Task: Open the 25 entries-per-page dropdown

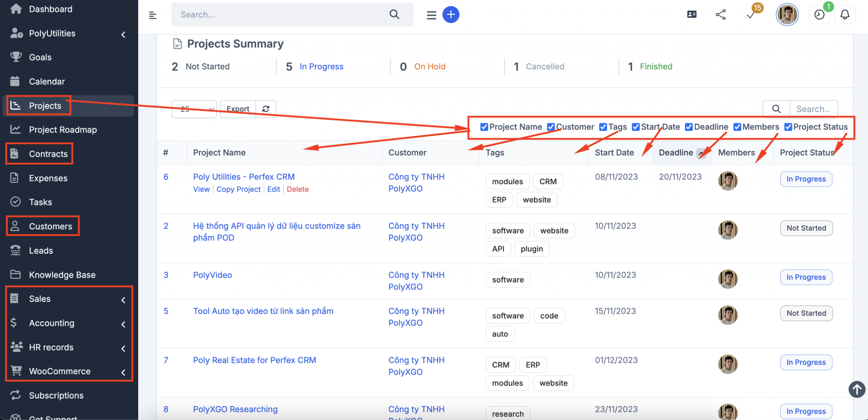Action: pyautogui.click(x=194, y=109)
